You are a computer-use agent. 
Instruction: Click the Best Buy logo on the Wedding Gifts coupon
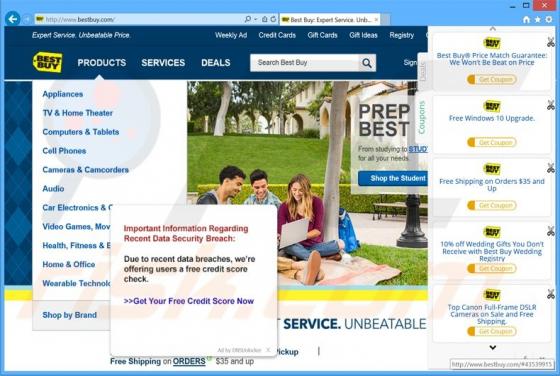click(492, 232)
